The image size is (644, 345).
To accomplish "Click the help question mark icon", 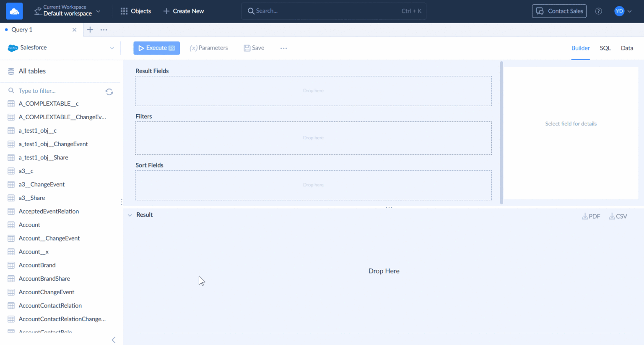I will pyautogui.click(x=598, y=11).
